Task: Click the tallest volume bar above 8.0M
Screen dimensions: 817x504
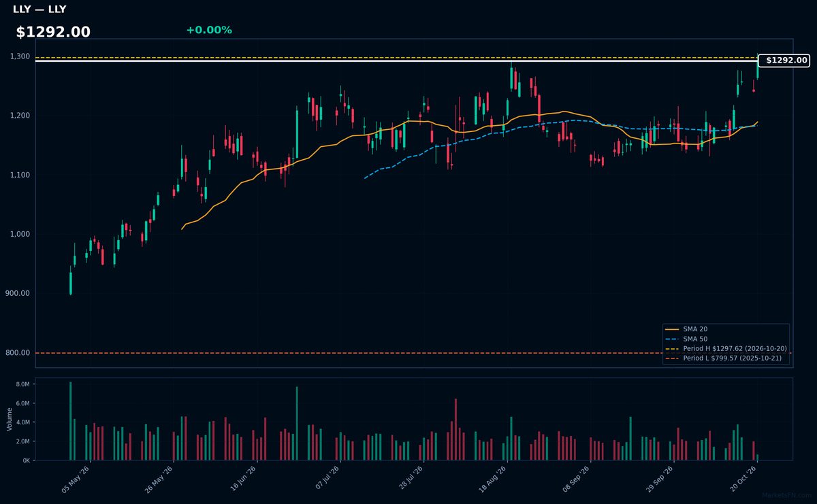Action: coord(70,421)
